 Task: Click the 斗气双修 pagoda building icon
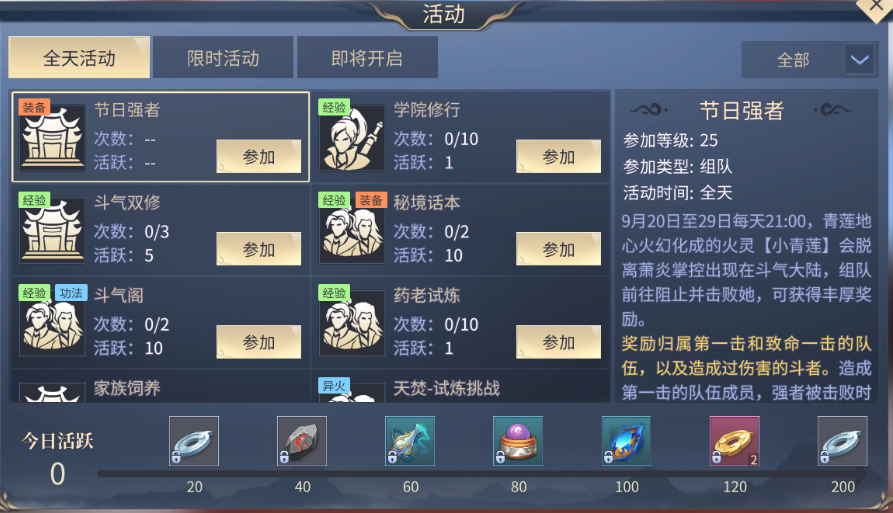52,231
